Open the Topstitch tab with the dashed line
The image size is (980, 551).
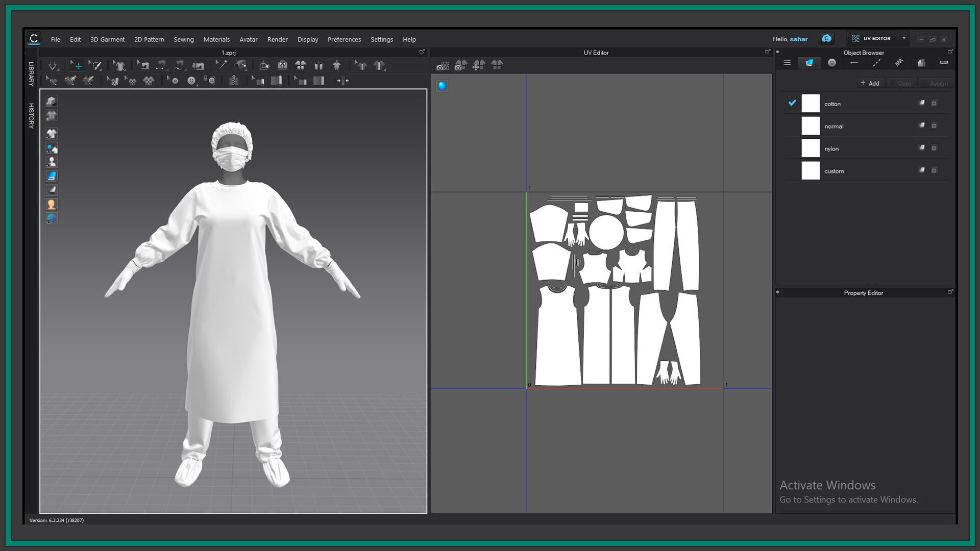pyautogui.click(x=876, y=63)
